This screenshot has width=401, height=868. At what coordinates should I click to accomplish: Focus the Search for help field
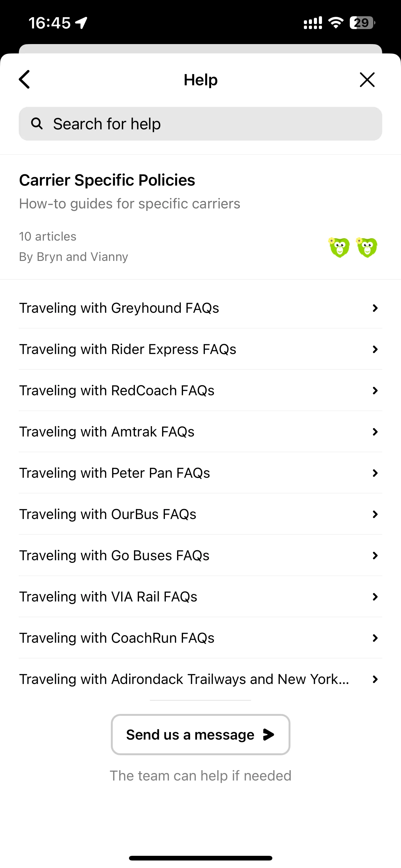200,124
